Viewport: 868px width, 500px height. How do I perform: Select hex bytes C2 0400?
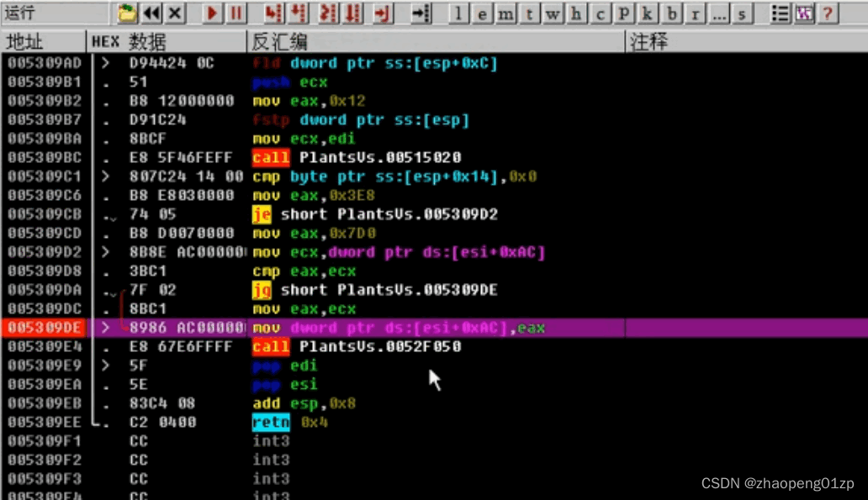(163, 422)
